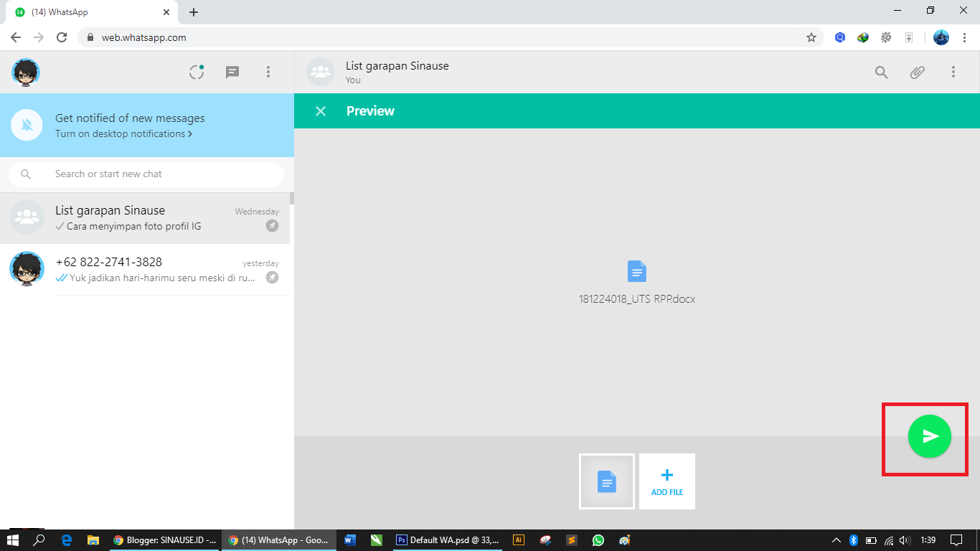This screenshot has width=980, height=551.
Task: Open the Windows Action Center icon
Action: click(x=956, y=540)
